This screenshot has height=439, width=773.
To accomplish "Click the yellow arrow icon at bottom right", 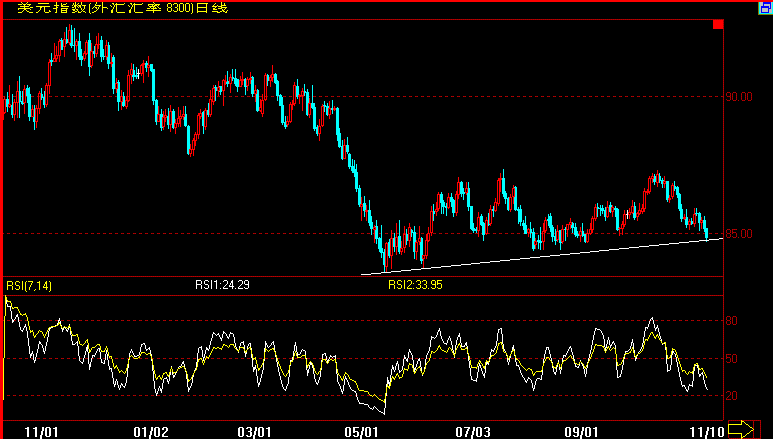I will click(741, 430).
